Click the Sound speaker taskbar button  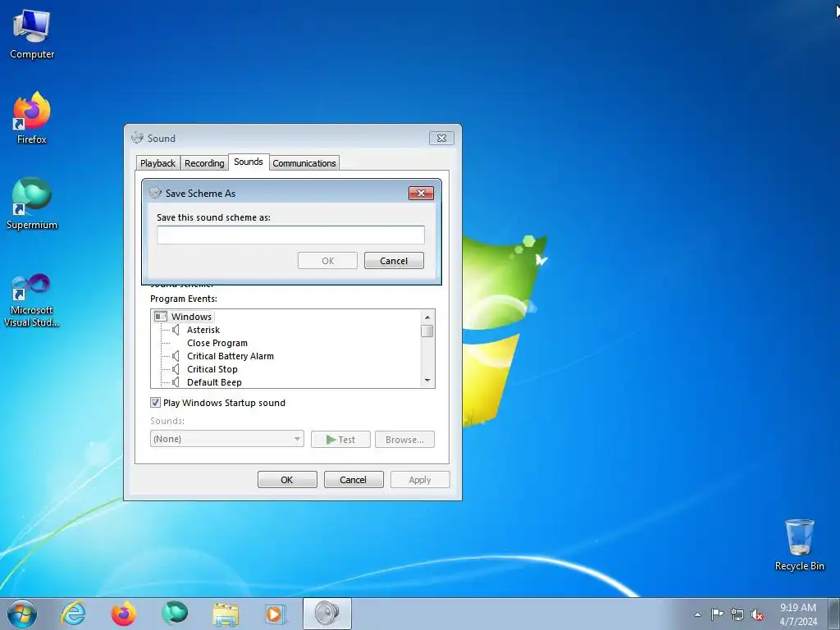coord(326,614)
